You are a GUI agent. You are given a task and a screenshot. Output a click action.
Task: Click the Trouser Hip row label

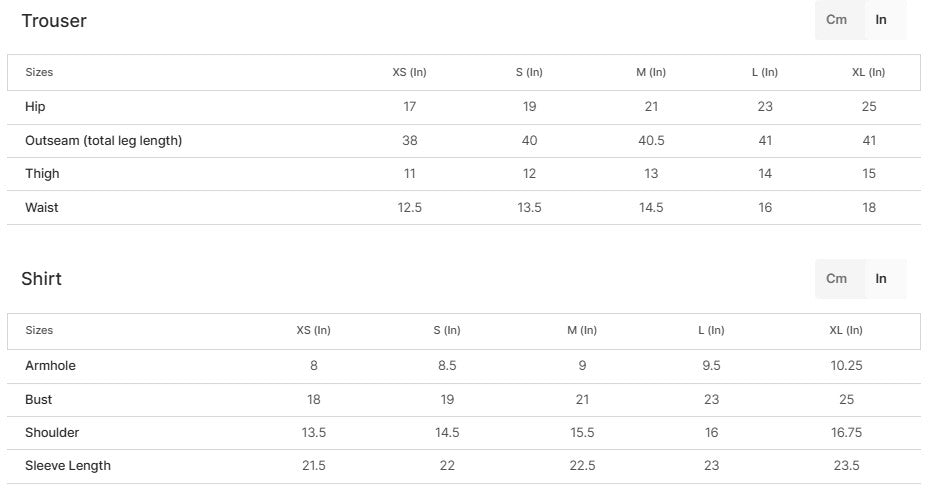pyautogui.click(x=35, y=107)
